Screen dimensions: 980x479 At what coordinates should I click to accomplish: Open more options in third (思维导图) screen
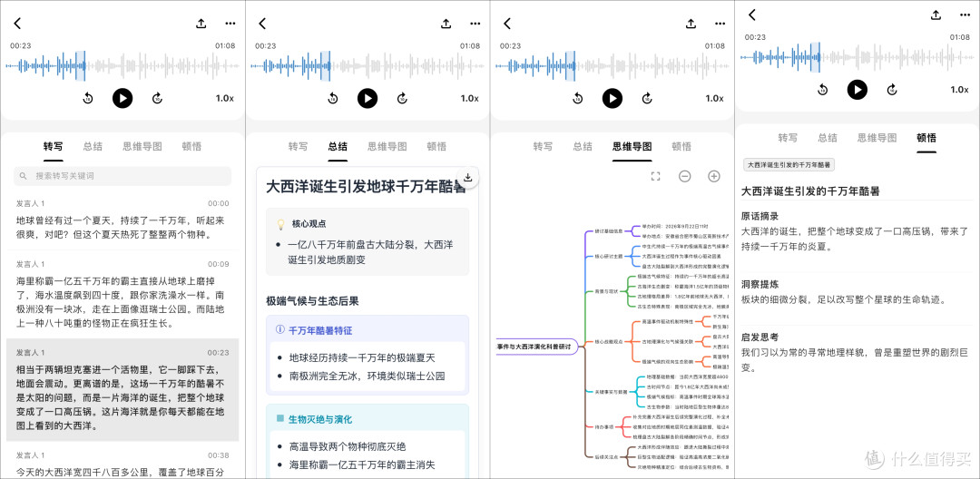click(720, 24)
